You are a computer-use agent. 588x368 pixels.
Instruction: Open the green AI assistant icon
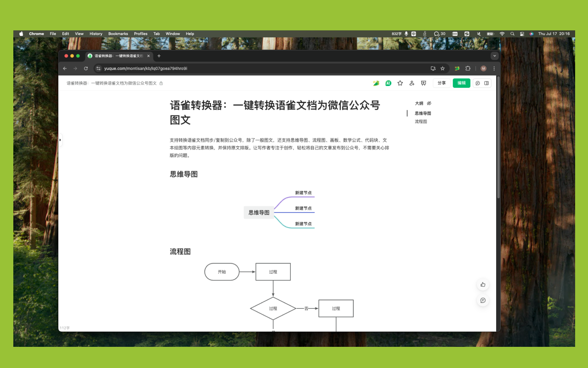click(x=388, y=83)
